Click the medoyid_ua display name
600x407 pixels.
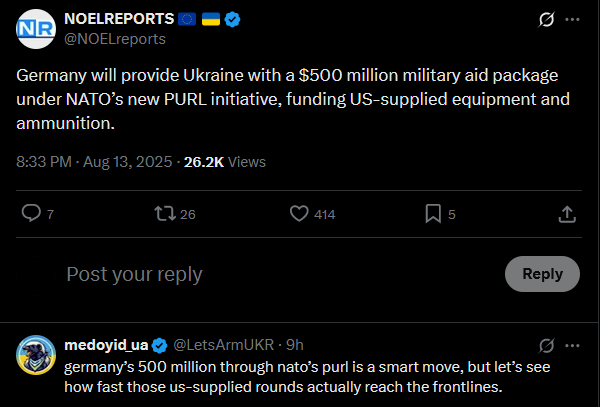tap(107, 345)
